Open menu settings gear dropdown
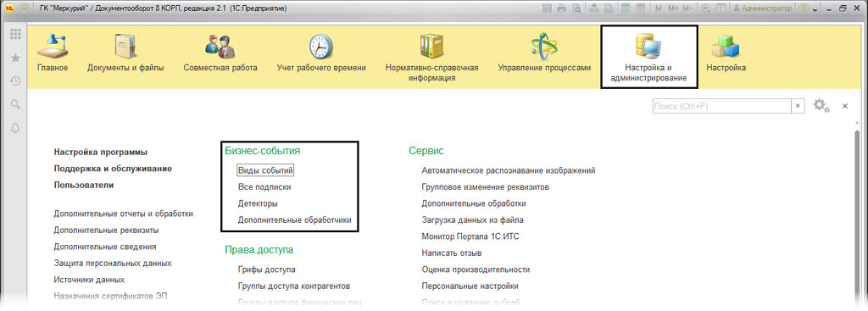 (821, 105)
